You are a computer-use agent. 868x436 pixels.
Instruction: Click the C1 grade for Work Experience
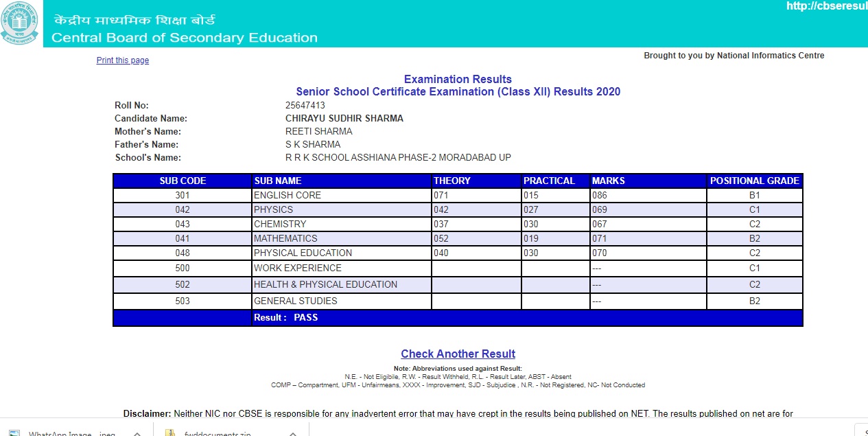point(755,268)
